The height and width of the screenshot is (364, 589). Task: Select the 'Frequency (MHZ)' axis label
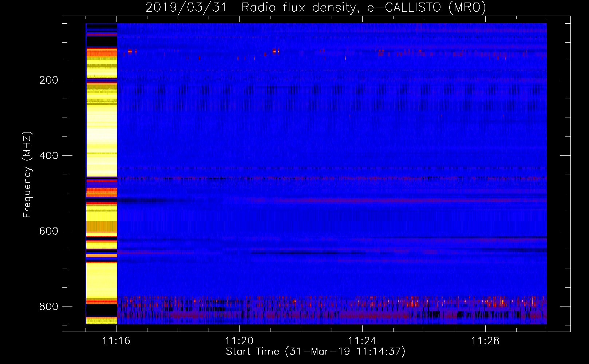click(x=27, y=174)
